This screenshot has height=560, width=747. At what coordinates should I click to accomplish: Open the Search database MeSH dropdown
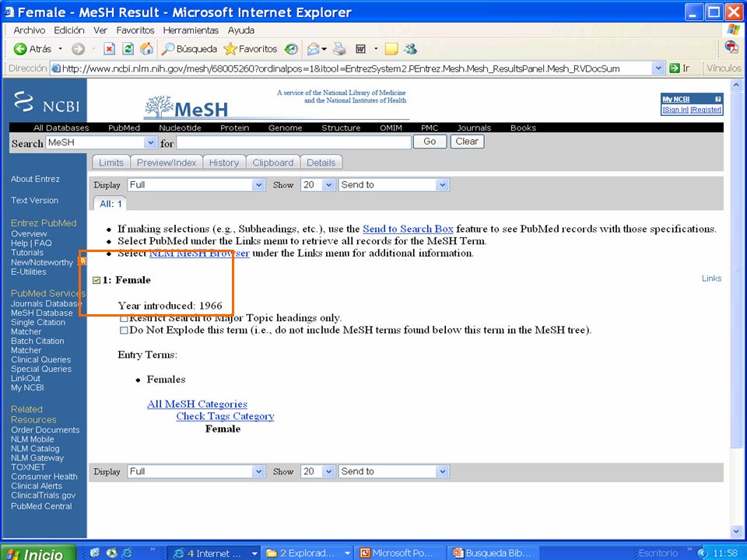150,142
